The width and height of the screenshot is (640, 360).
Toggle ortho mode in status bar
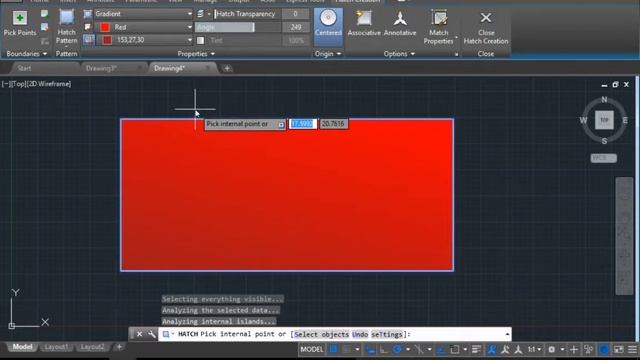(384, 349)
